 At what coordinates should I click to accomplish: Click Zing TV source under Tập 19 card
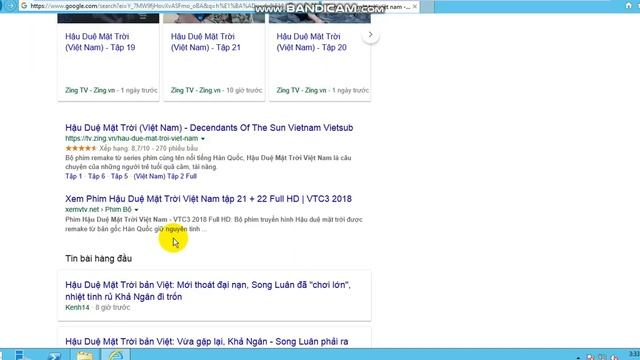pos(90,90)
